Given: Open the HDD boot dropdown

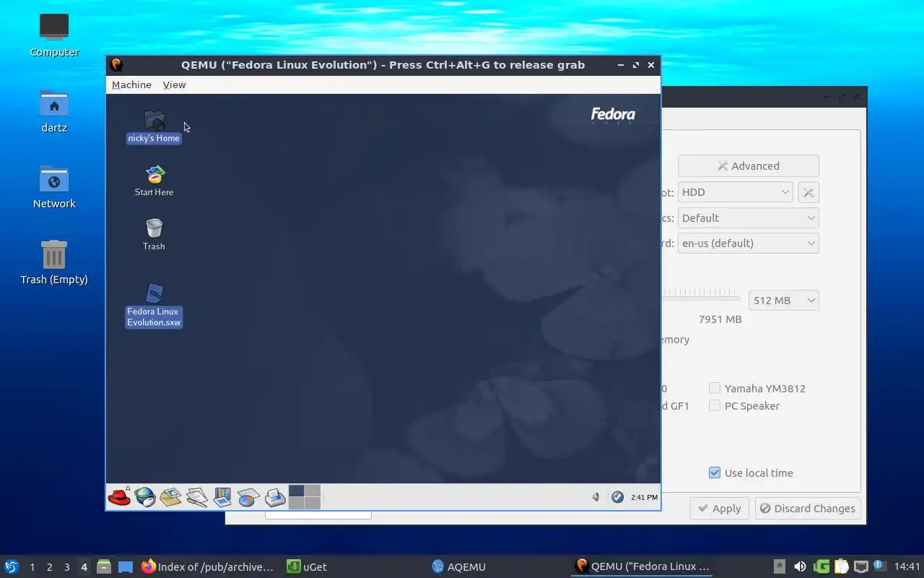Looking at the screenshot, I should pos(736,192).
